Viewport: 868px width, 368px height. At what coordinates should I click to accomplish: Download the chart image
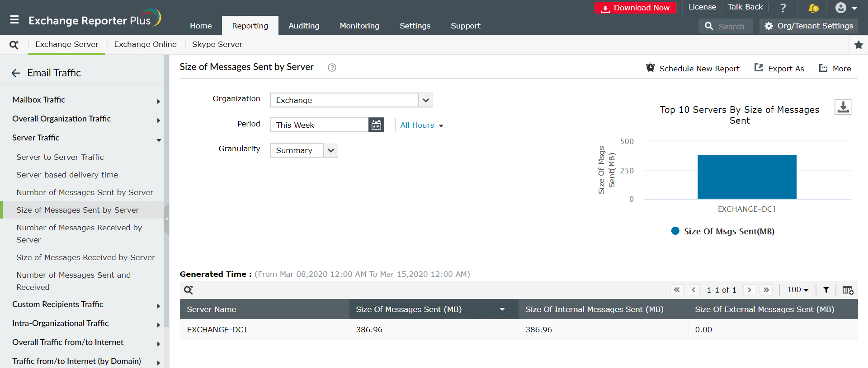[x=843, y=107]
